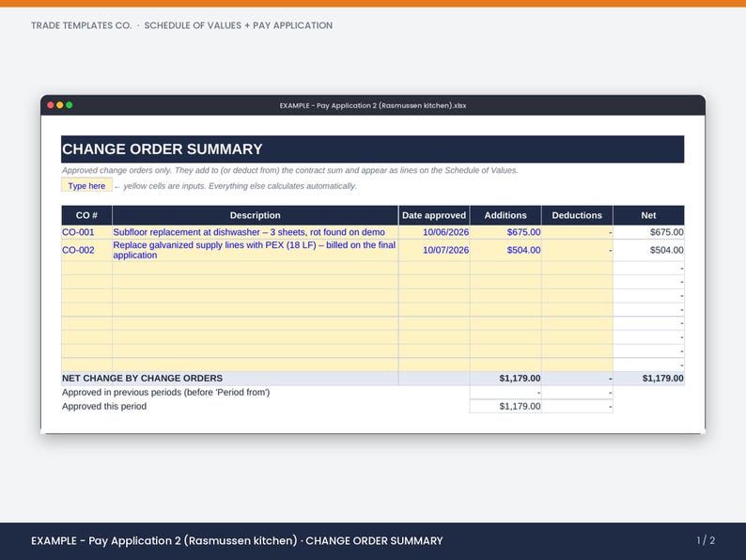Click the $675.00 Additions cell
746x560 pixels.
[505, 232]
